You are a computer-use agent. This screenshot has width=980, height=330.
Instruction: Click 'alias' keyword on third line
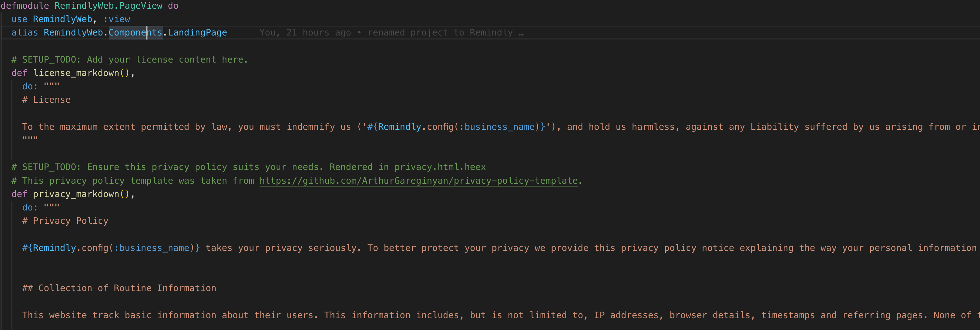point(25,32)
